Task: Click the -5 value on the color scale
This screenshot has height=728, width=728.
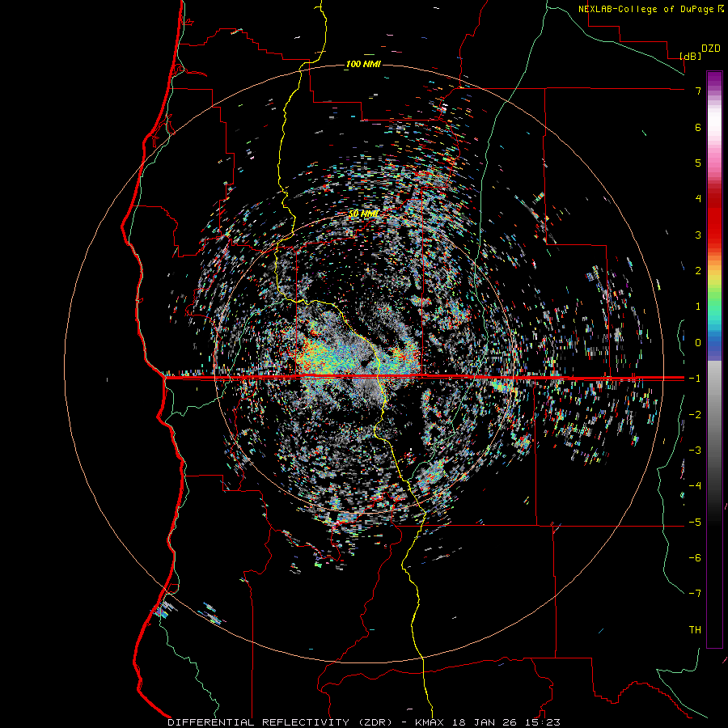Action: click(x=695, y=522)
